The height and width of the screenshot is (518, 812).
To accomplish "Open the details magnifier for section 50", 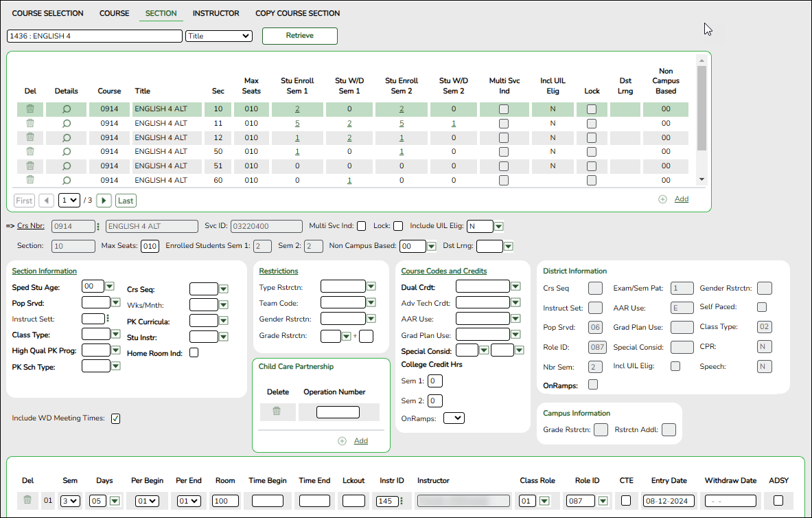I will [x=65, y=151].
